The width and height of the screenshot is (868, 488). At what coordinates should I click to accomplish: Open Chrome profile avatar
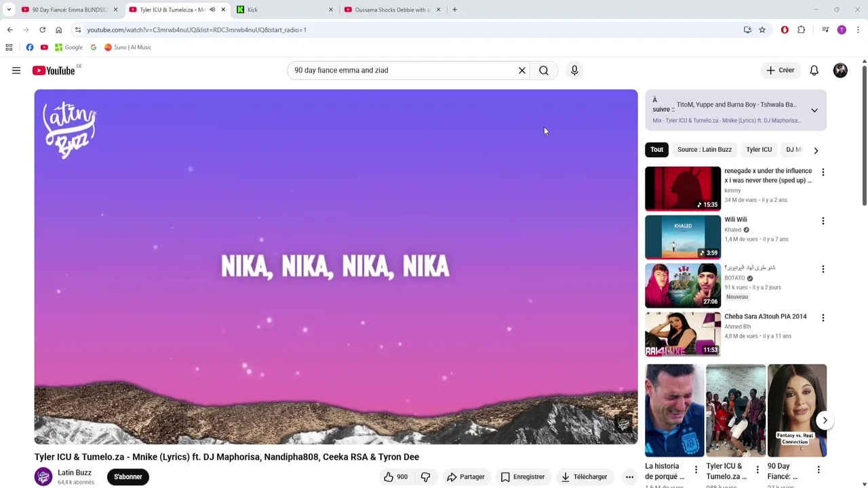842,30
